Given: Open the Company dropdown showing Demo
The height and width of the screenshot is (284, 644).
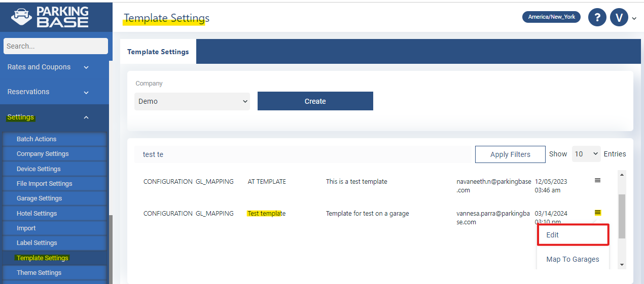Looking at the screenshot, I should pos(192,101).
